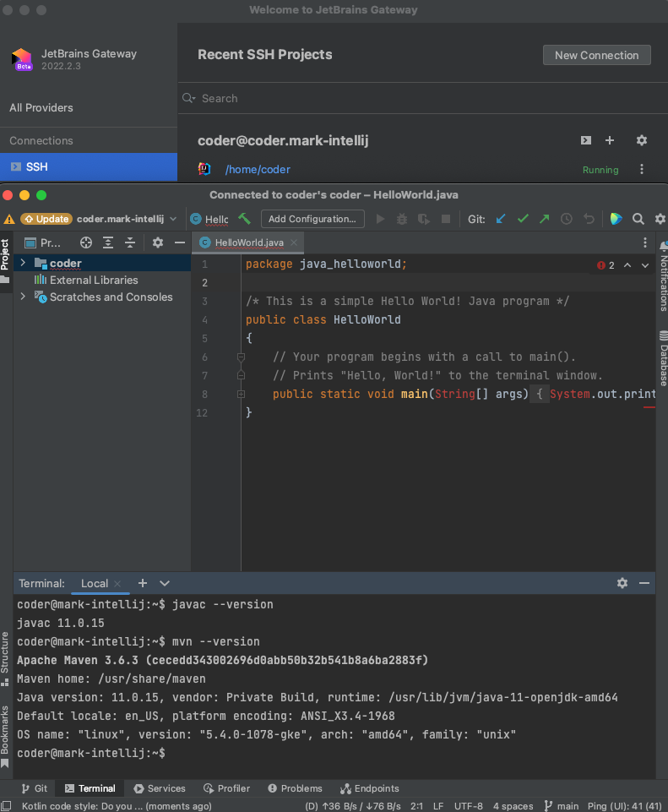Select External Libraries in project tree

pyautogui.click(x=94, y=281)
